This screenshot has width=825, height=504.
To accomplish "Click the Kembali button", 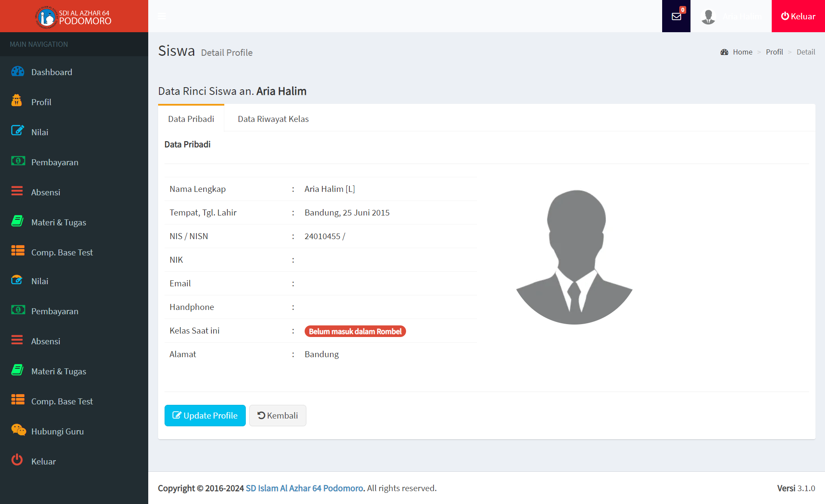I will pyautogui.click(x=278, y=416).
